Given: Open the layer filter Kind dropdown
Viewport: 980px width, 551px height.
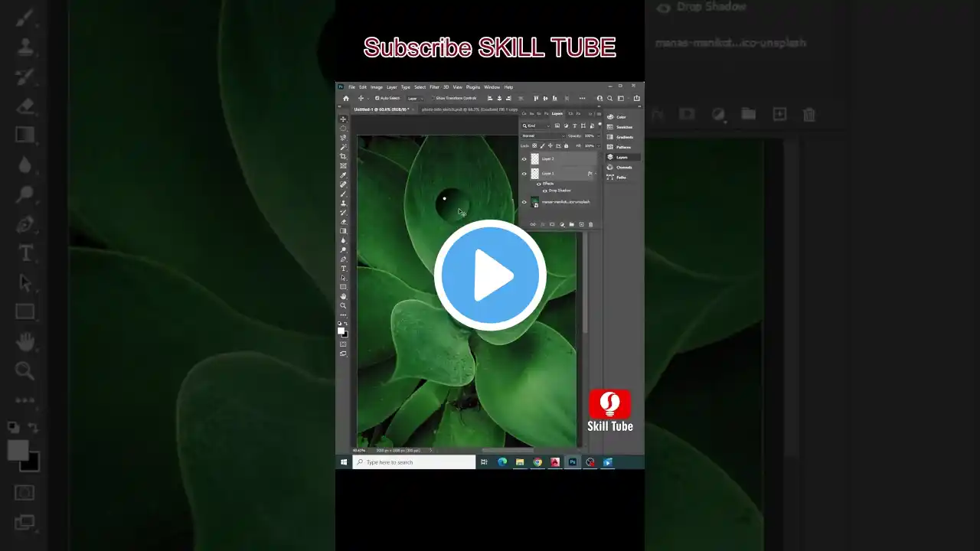Looking at the screenshot, I should pyautogui.click(x=536, y=126).
